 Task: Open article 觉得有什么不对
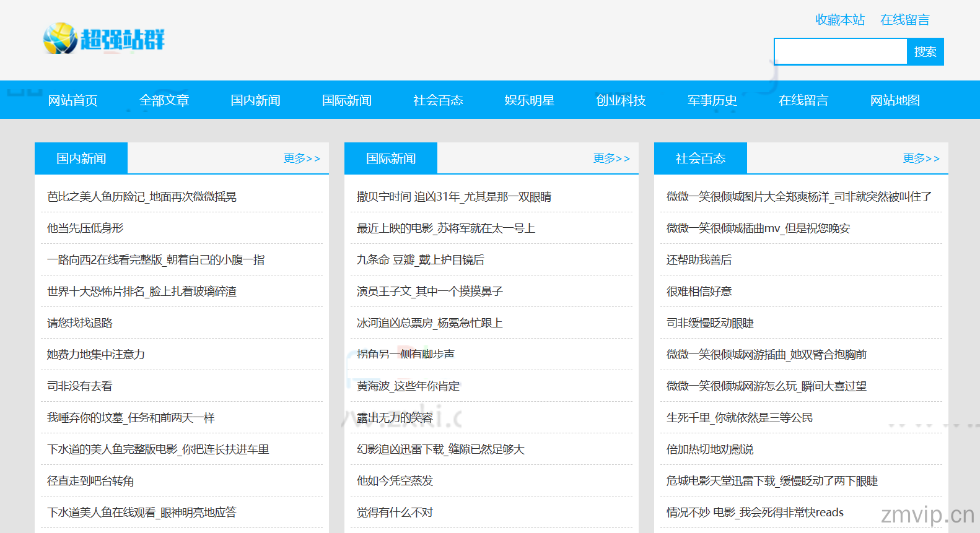click(395, 513)
